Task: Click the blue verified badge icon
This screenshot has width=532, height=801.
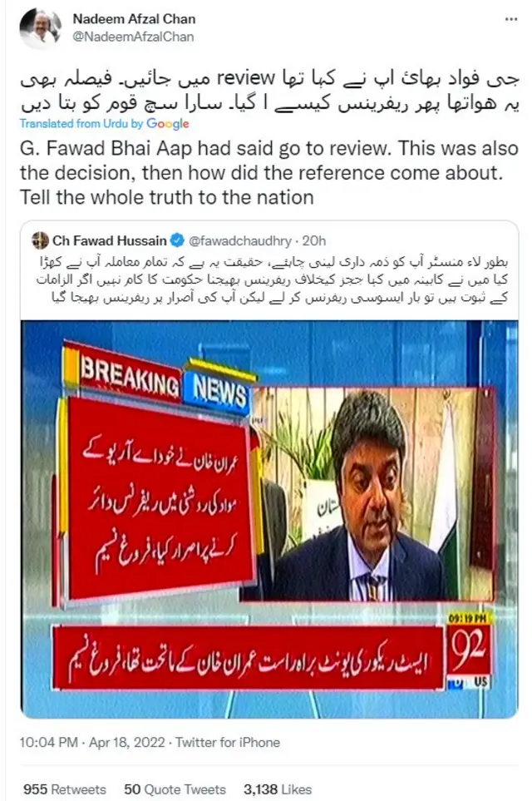Action: [177, 240]
